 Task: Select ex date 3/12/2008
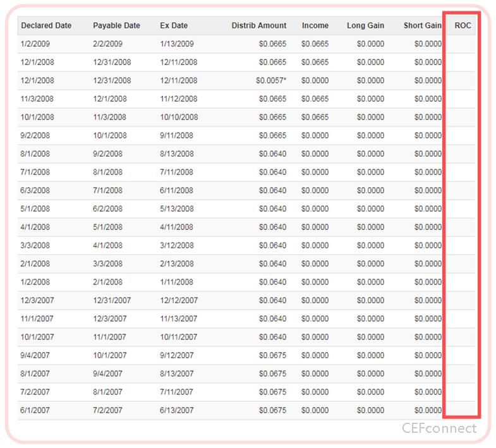176,246
